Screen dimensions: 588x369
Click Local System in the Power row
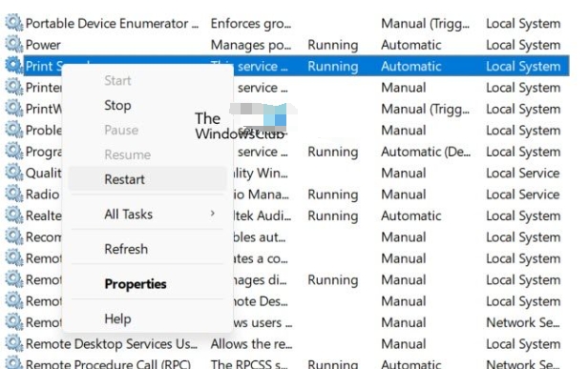point(523,45)
